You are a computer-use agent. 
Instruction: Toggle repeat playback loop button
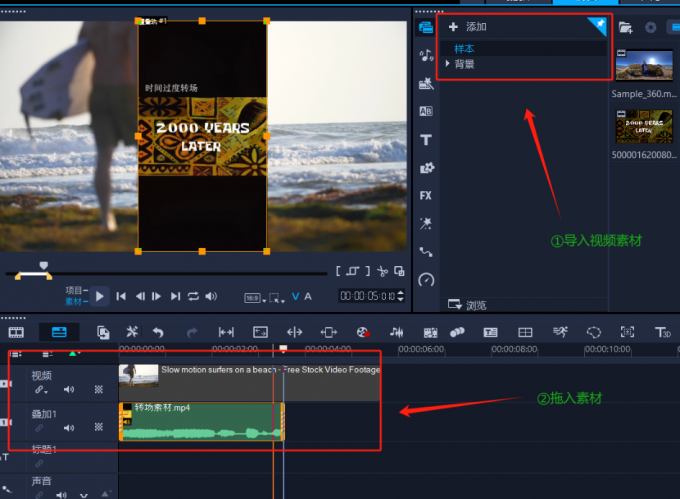tap(194, 296)
